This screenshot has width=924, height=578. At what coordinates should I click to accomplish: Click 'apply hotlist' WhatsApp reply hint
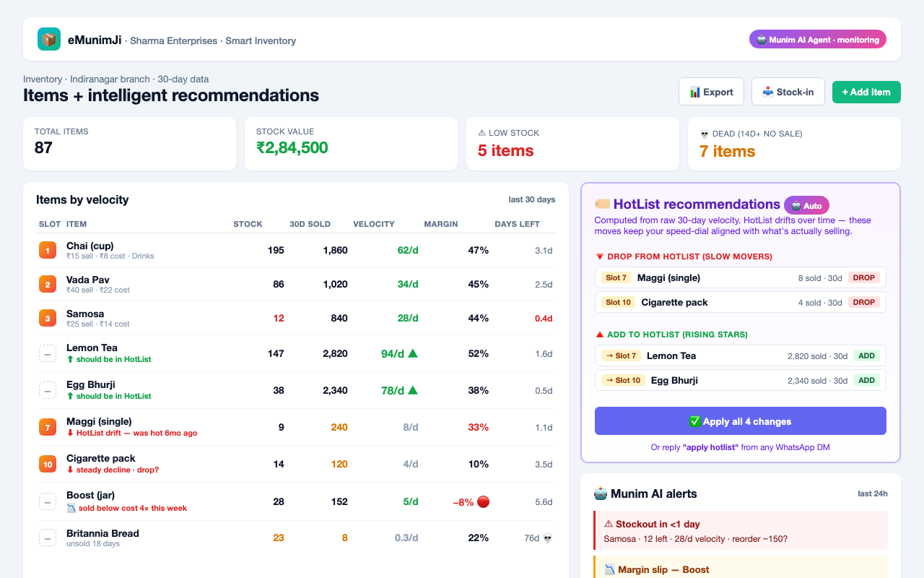(710, 447)
